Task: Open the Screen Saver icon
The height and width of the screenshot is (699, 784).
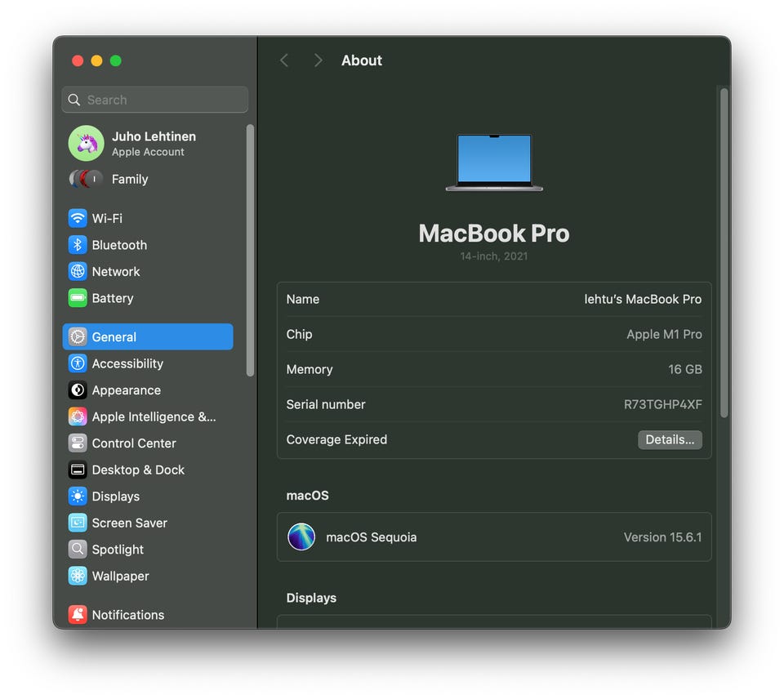Action: coord(78,523)
